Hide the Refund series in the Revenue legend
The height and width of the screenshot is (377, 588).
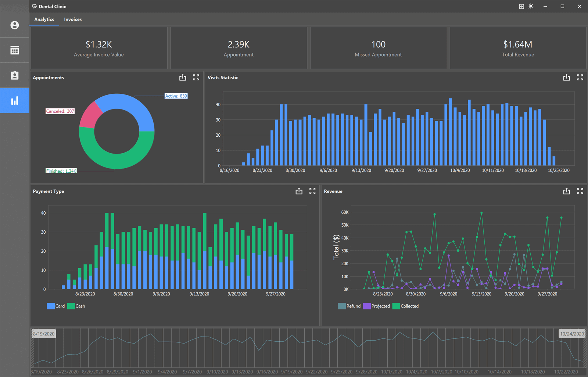pos(349,306)
